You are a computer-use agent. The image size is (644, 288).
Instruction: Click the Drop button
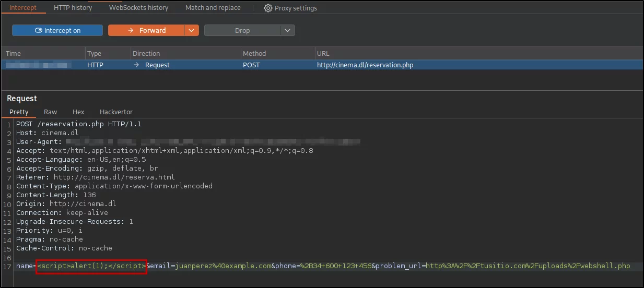[242, 30]
